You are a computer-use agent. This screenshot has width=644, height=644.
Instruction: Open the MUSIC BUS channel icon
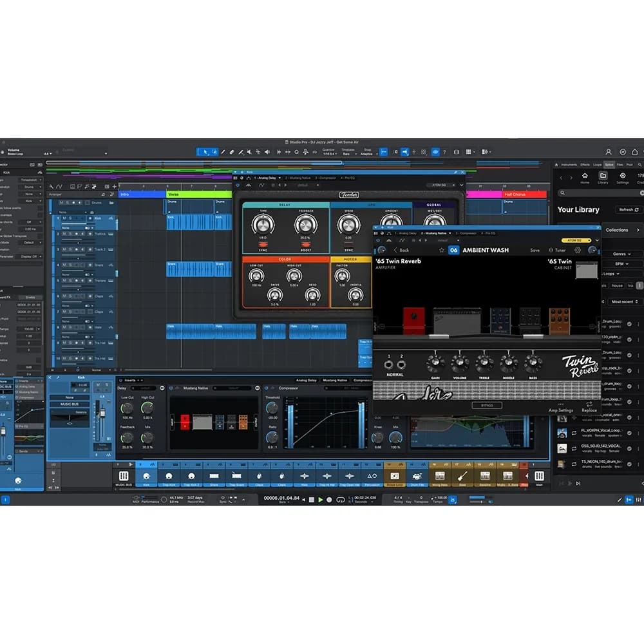point(124,476)
